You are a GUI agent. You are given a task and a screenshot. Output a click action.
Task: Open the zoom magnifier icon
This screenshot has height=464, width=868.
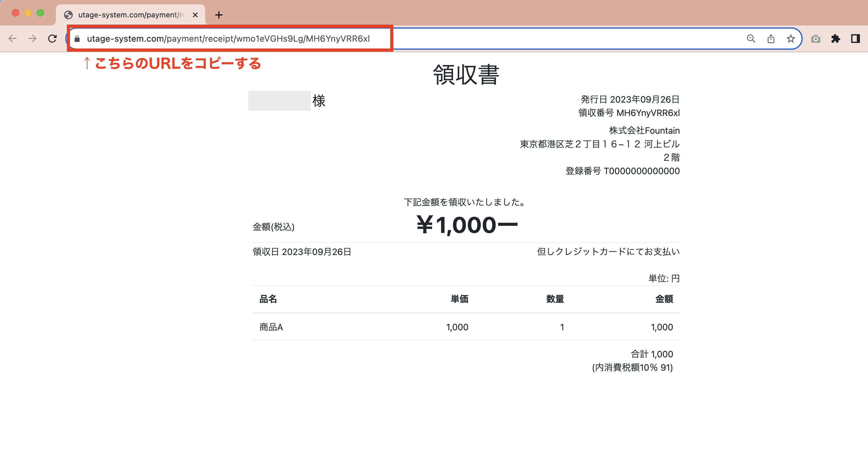(751, 39)
